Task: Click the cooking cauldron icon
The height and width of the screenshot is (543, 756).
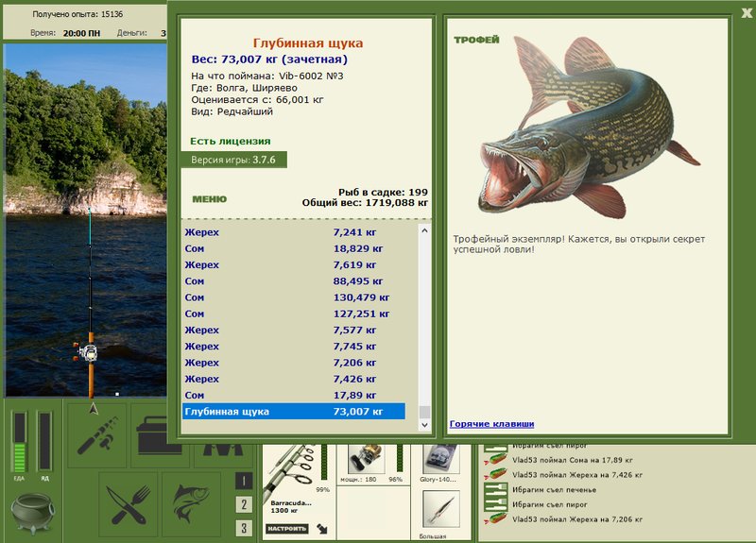Action: [32, 513]
